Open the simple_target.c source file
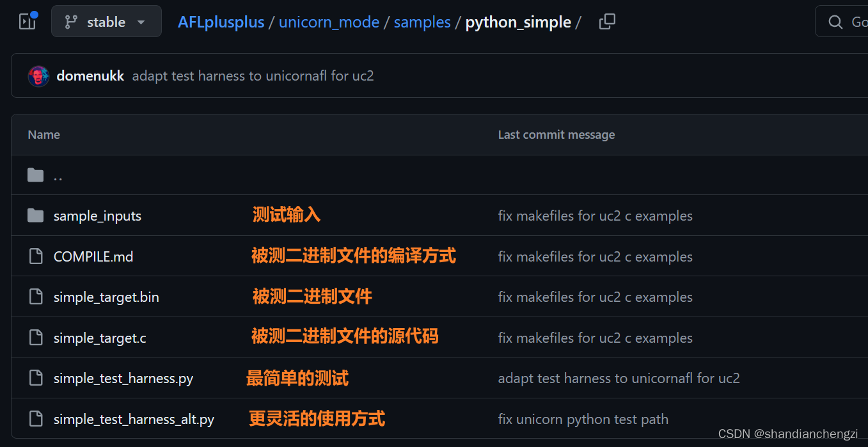Image resolution: width=868 pixels, height=447 pixels. tap(100, 337)
